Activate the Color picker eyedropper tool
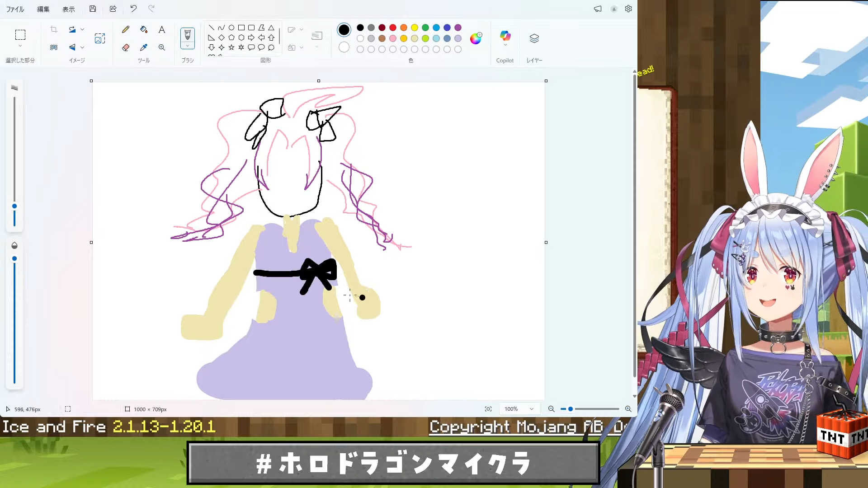The height and width of the screenshot is (488, 868). click(144, 47)
